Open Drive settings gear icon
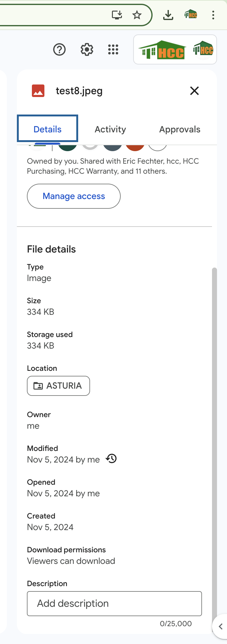Viewport: 227px width, 644px height. point(87,49)
